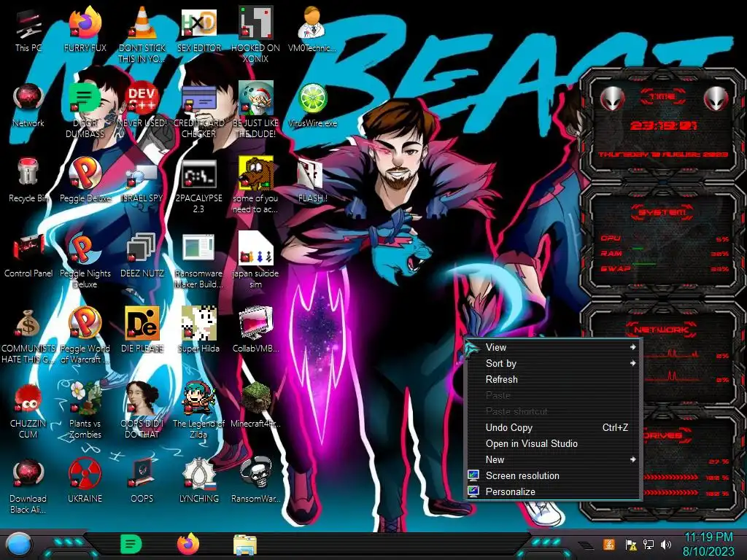
Task: Open Control Panel desktop icon
Action: coord(28,255)
